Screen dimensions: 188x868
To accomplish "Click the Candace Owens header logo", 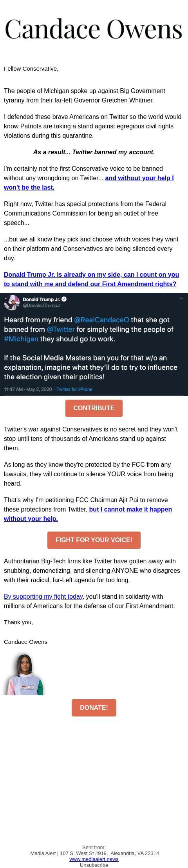I will click(94, 29).
